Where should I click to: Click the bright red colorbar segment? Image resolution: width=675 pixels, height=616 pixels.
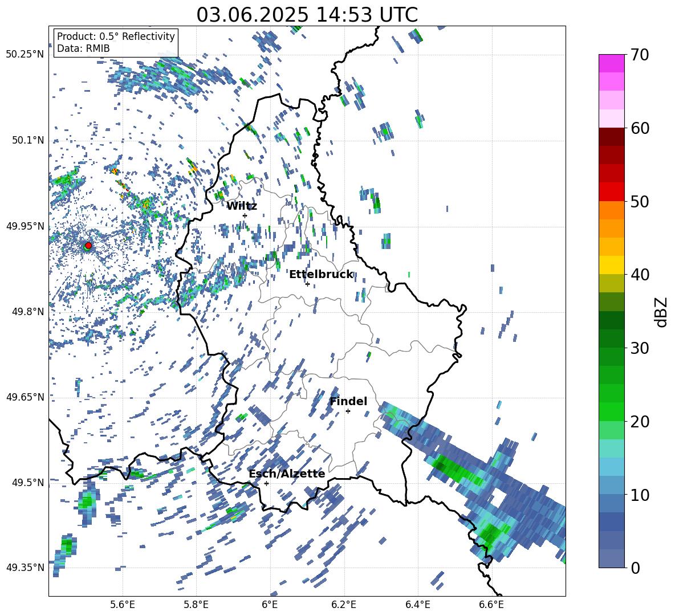coord(611,191)
